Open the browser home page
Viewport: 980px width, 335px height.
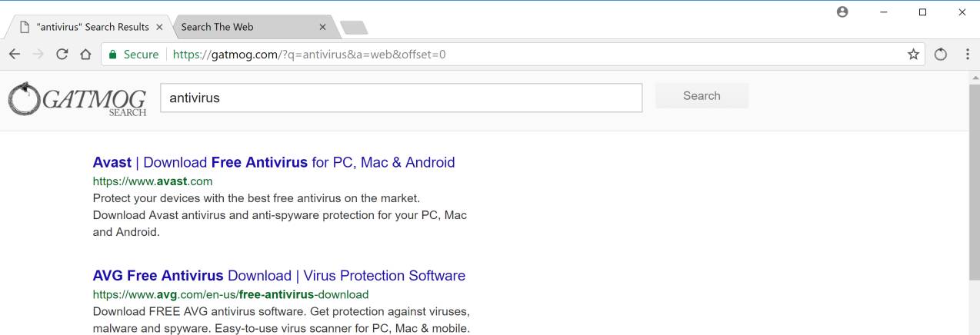(86, 55)
